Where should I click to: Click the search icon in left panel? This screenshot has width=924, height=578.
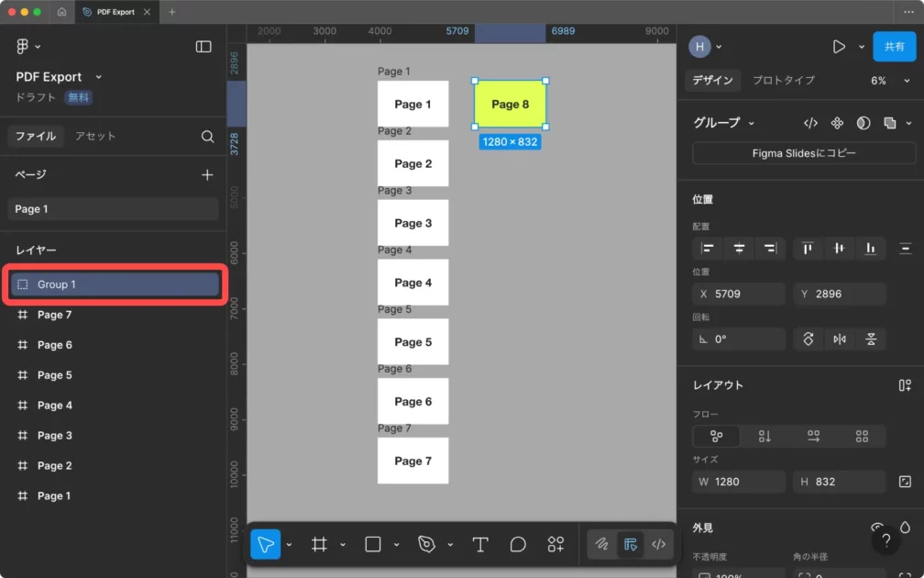tap(208, 136)
